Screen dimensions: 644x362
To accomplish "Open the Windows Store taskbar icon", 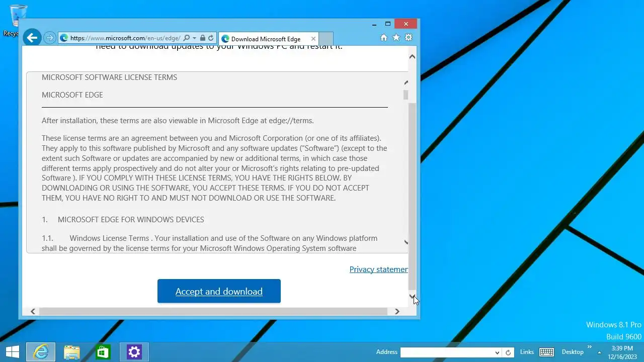I will 103,352.
